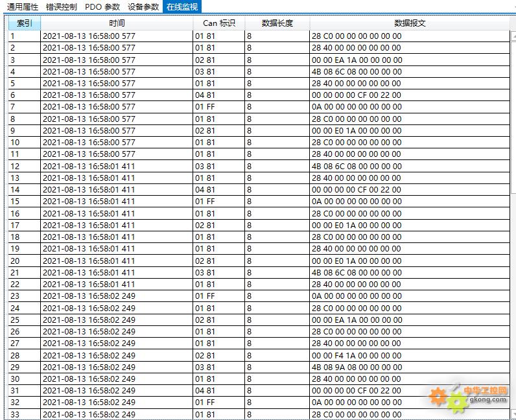Switch to the 错误控制 tab

point(61,6)
